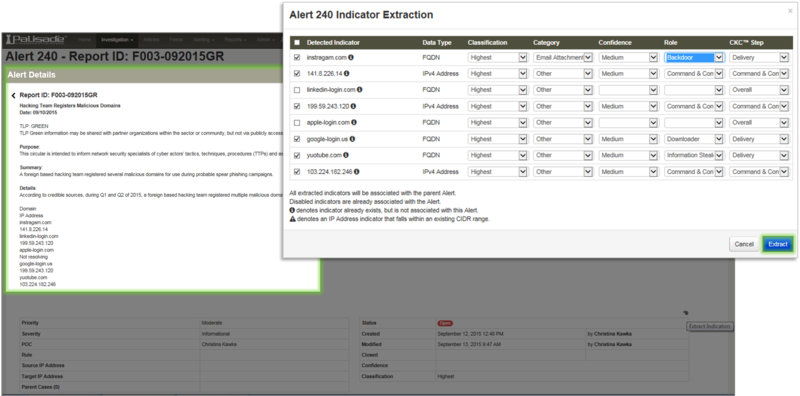Open the empty Role dropdown for apple-login.com
Image resolution: width=800 pixels, height=396 pixels.
click(x=694, y=122)
